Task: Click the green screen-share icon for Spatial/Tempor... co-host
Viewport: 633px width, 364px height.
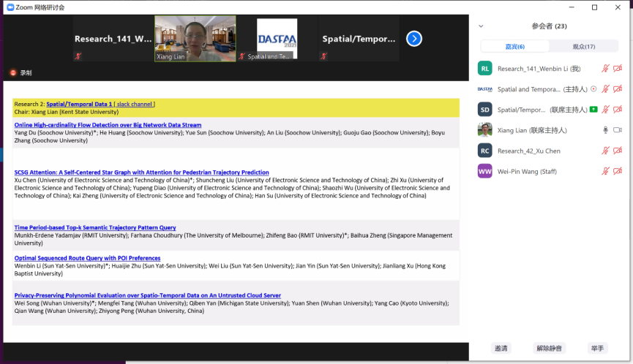Action: point(593,110)
